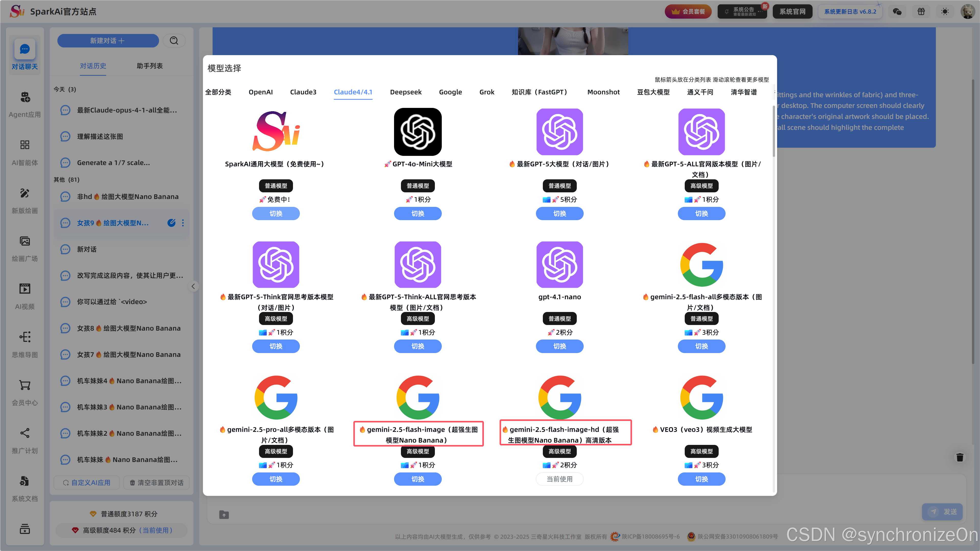Image resolution: width=980 pixels, height=551 pixels.
Task: Select the 通义千问 category tab
Action: [700, 92]
